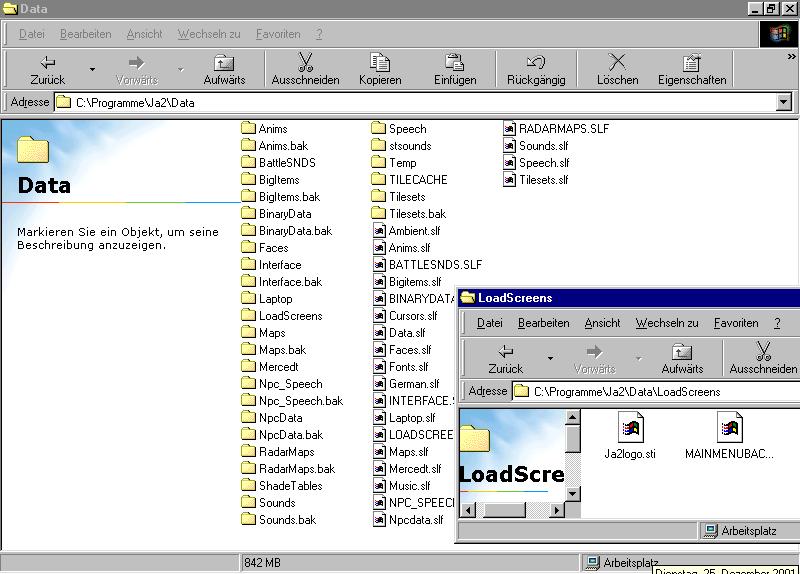Select German.slf file

[x=406, y=384]
